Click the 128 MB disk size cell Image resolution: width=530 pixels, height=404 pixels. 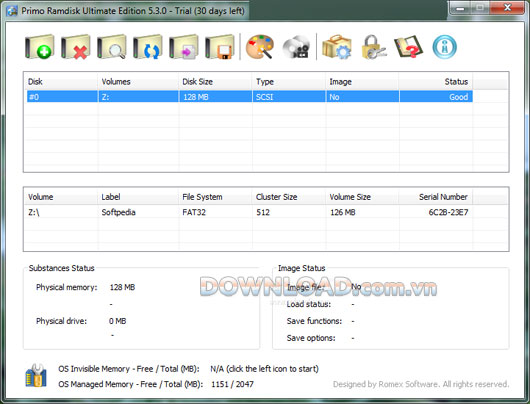click(215, 97)
